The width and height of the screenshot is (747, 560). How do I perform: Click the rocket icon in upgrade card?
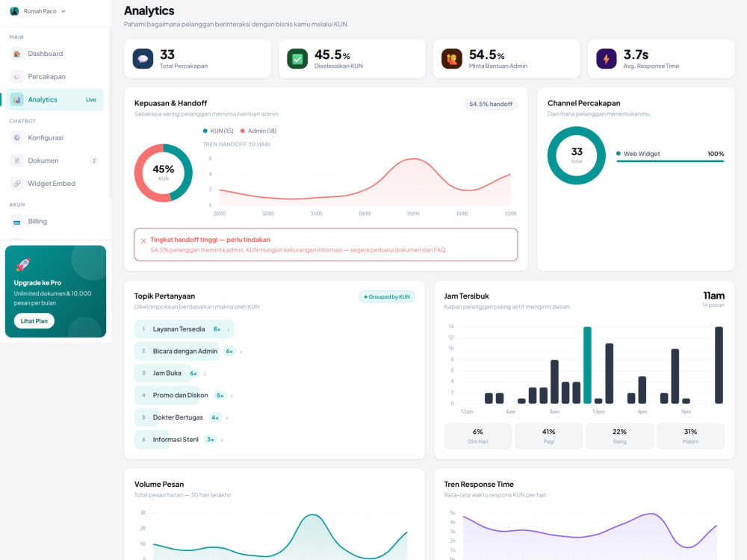tap(23, 264)
